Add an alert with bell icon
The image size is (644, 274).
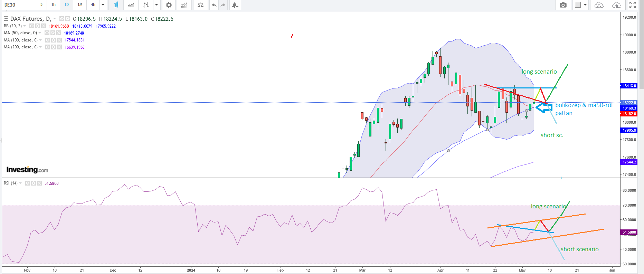(x=235, y=5)
